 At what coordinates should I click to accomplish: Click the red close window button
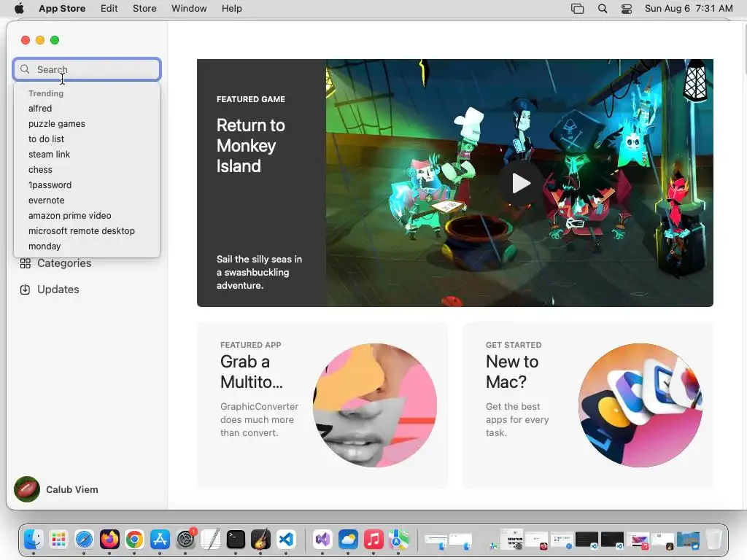26,41
